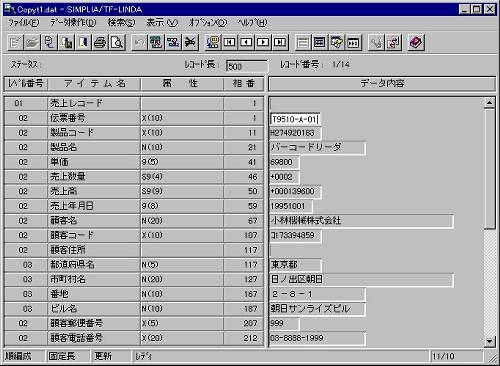
Task: Select the 顧客電話番号 item name cell
Action: point(94,338)
